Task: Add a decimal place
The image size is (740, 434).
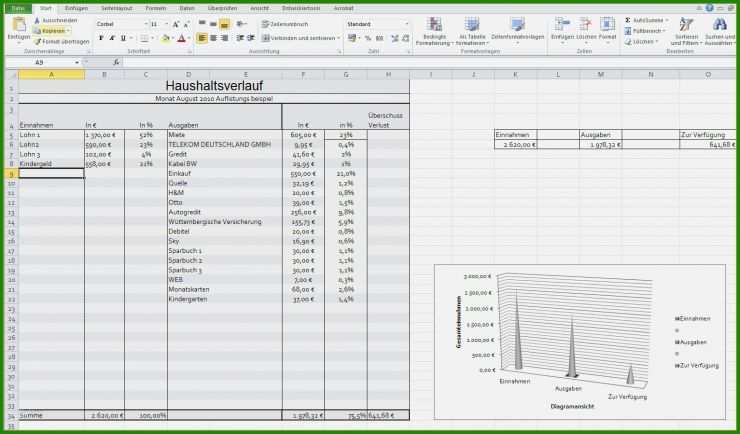Action: (x=395, y=38)
